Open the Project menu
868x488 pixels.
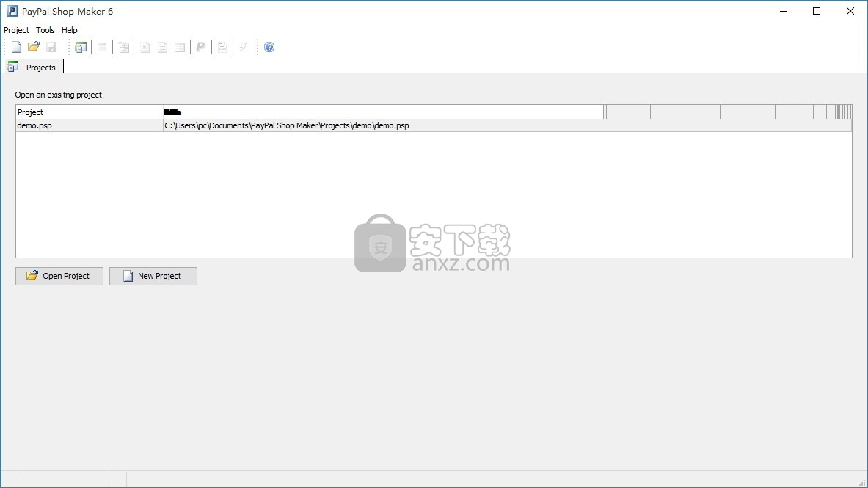click(16, 30)
